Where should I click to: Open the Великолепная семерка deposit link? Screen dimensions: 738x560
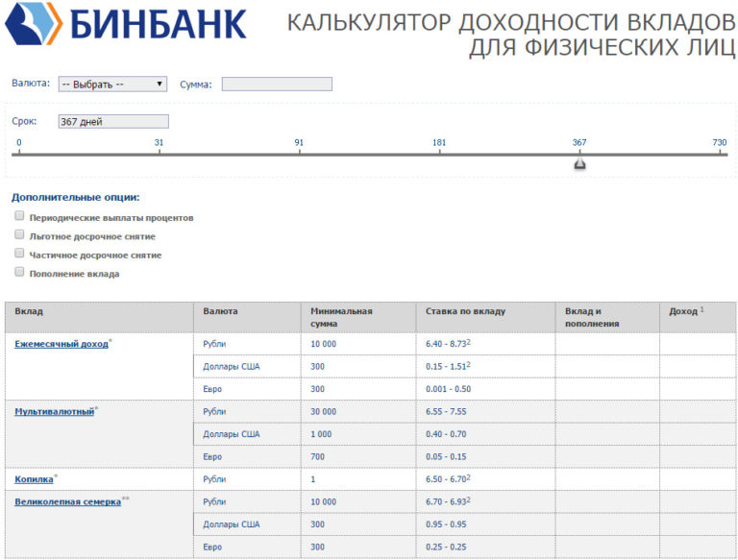(x=68, y=502)
